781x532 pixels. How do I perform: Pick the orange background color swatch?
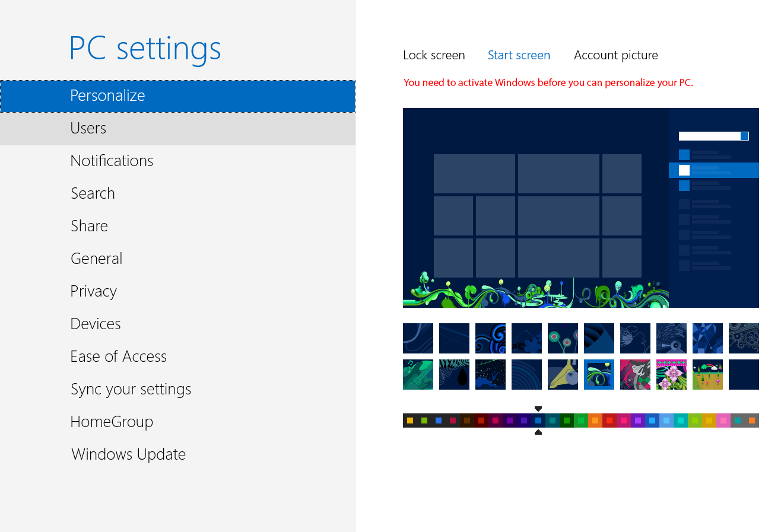[x=595, y=420]
